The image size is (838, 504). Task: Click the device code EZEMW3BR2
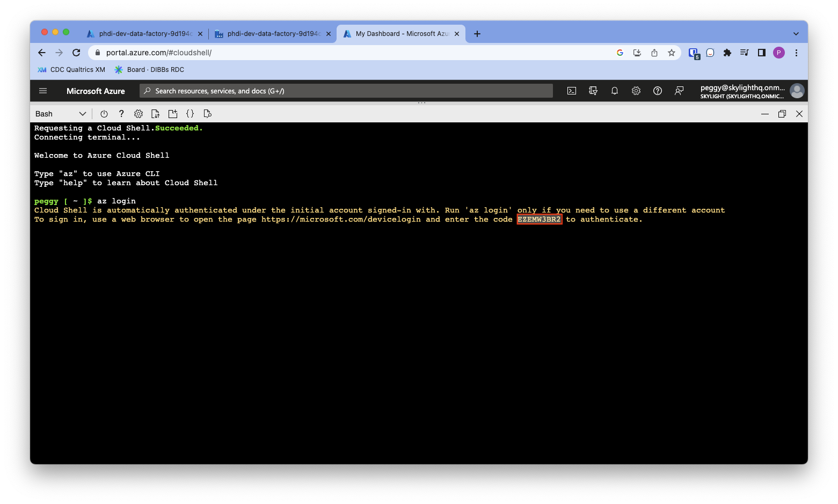pos(539,220)
